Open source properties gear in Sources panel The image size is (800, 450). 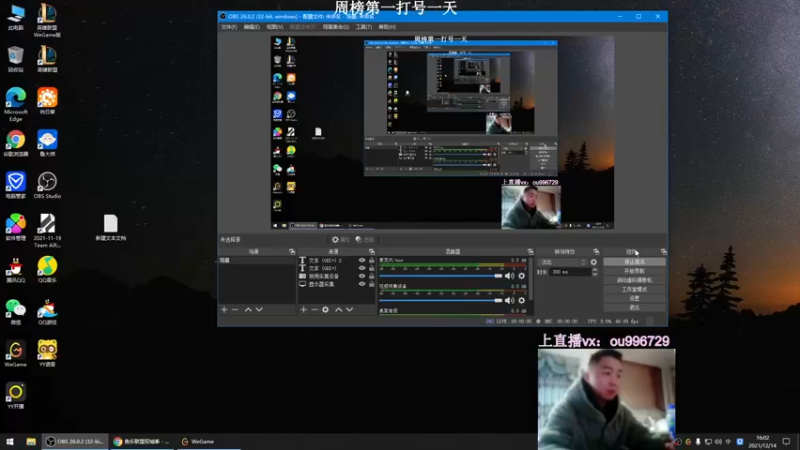(x=326, y=310)
